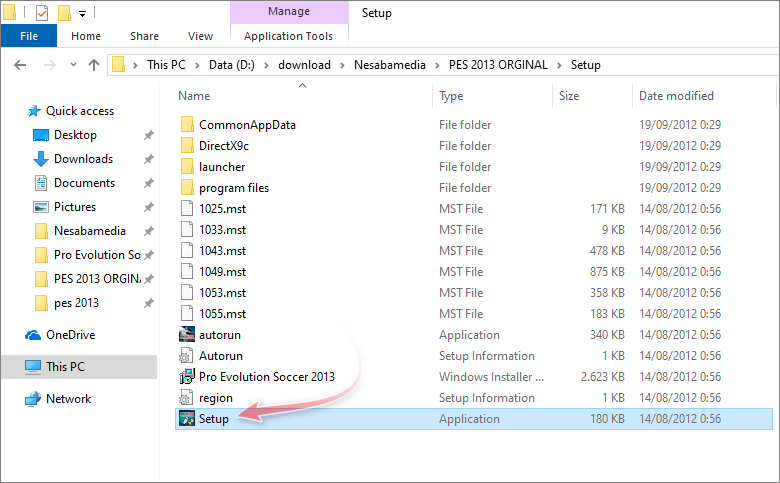Select the DirectX9c folder icon

(187, 145)
